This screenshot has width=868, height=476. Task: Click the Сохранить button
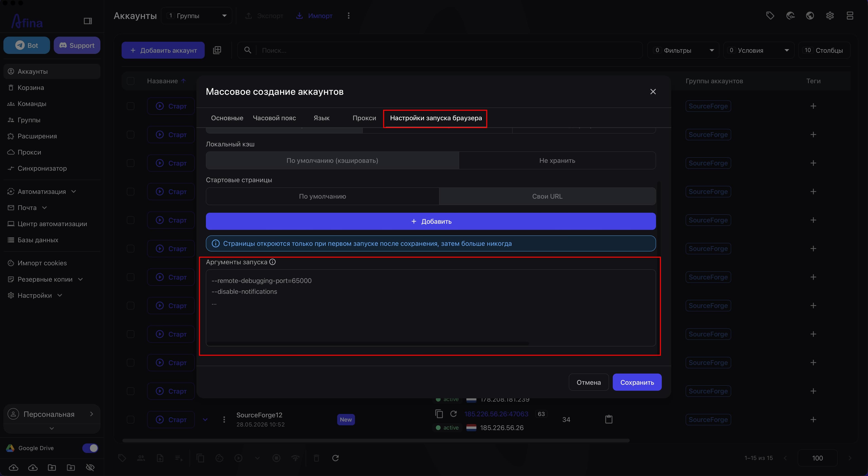pos(637,382)
